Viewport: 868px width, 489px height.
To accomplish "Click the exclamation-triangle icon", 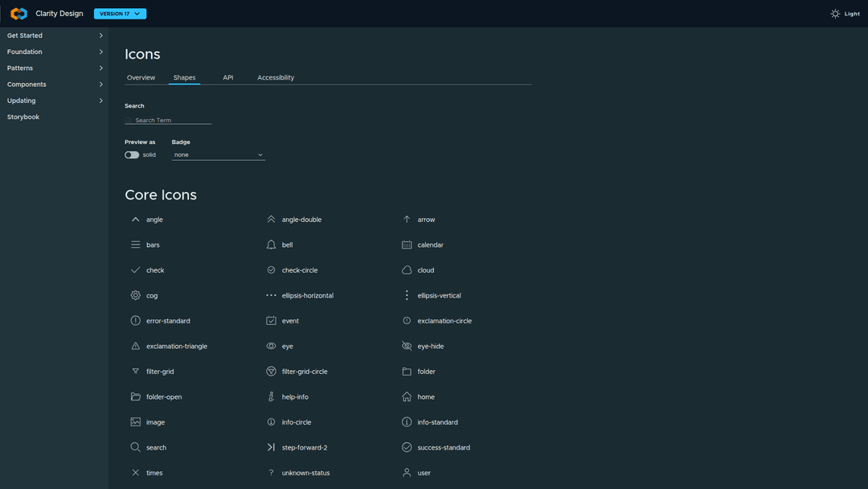I will pyautogui.click(x=135, y=346).
